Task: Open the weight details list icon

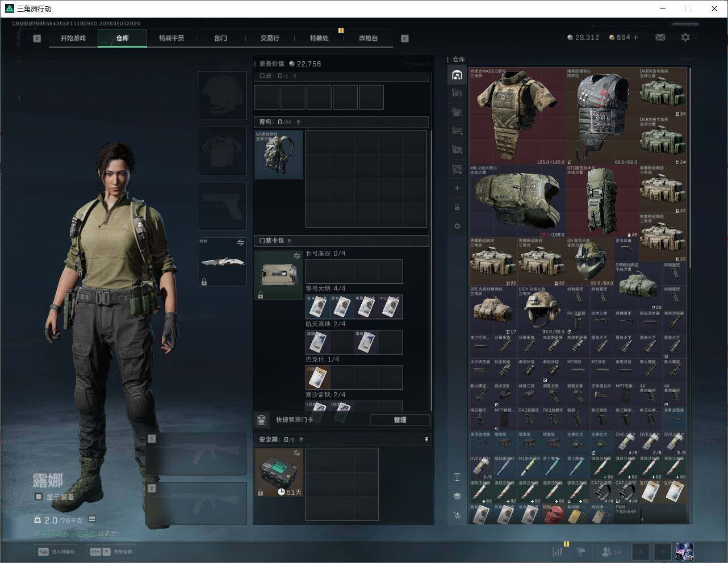Action: point(92,519)
